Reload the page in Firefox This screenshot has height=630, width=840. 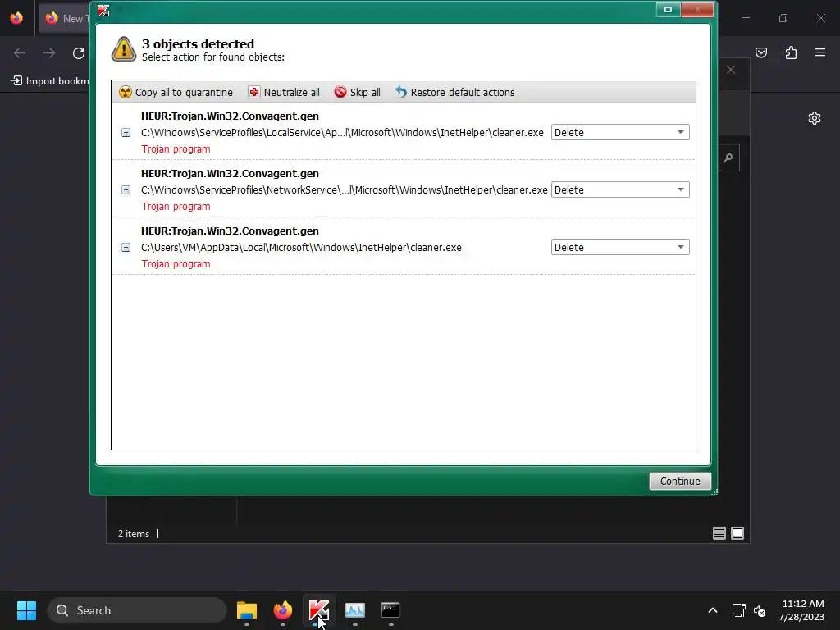point(79,53)
